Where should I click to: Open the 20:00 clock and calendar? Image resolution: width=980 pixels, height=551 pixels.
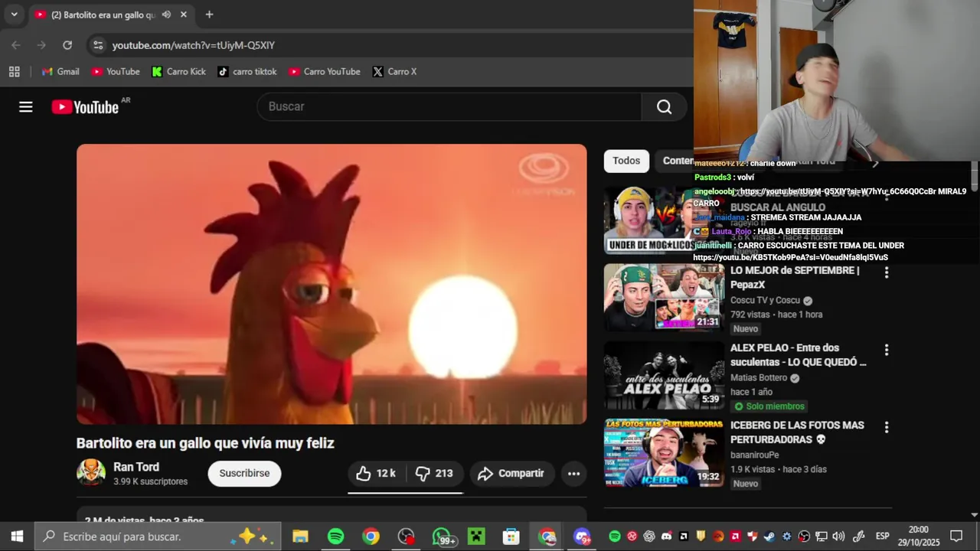point(919,536)
